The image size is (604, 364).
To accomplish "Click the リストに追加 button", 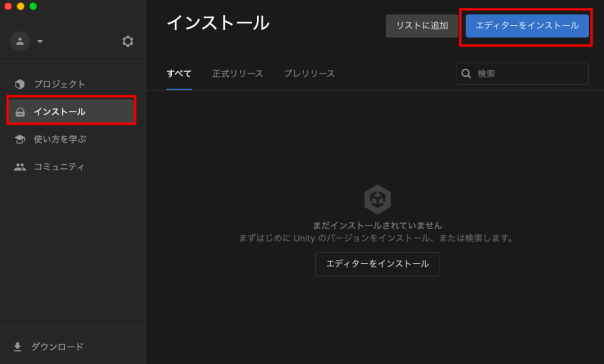I will 422,26.
